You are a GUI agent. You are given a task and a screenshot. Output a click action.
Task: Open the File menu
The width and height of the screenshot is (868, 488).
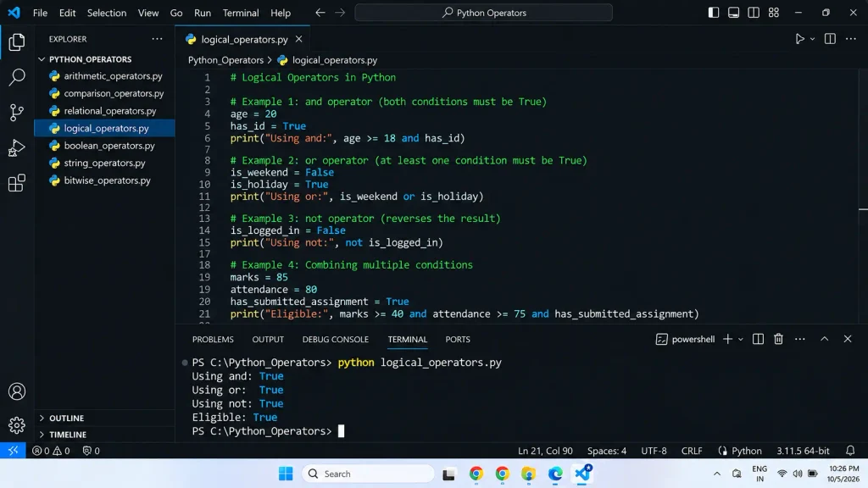[x=40, y=13]
